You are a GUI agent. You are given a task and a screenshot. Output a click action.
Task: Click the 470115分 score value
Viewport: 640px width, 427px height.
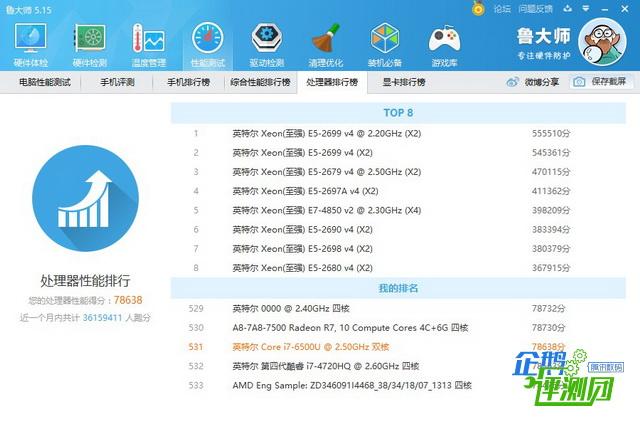[551, 172]
